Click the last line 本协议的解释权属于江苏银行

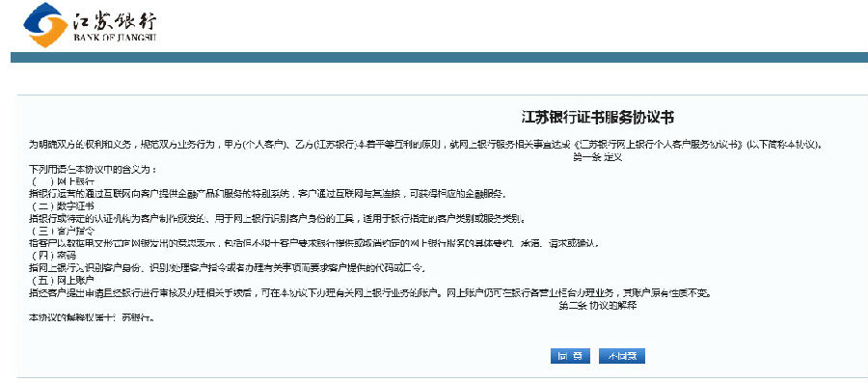[x=92, y=317]
